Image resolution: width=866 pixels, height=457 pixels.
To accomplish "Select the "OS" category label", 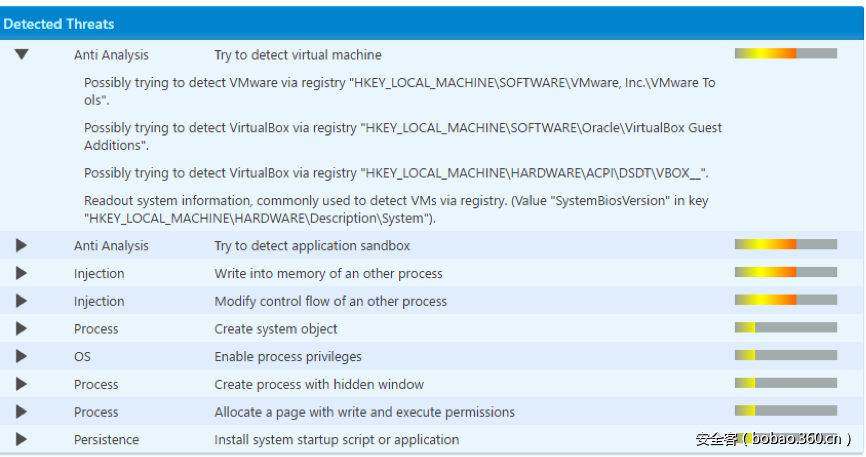I will point(82,357).
